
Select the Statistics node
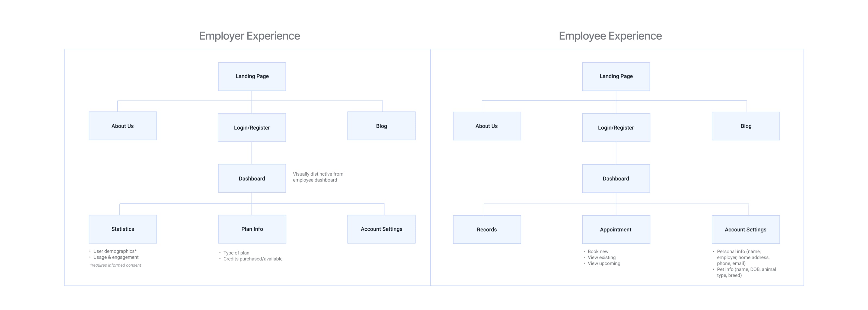[123, 229]
